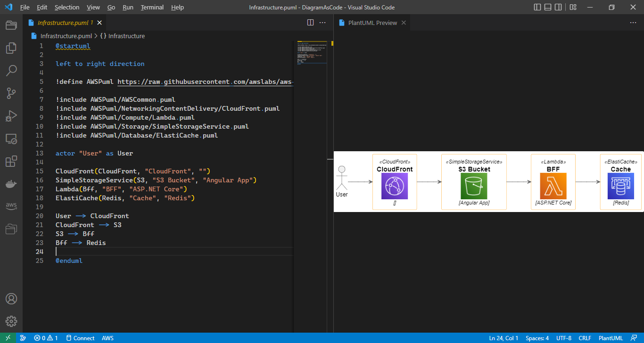
Task: Toggle the primary side bar layout button
Action: (x=537, y=8)
